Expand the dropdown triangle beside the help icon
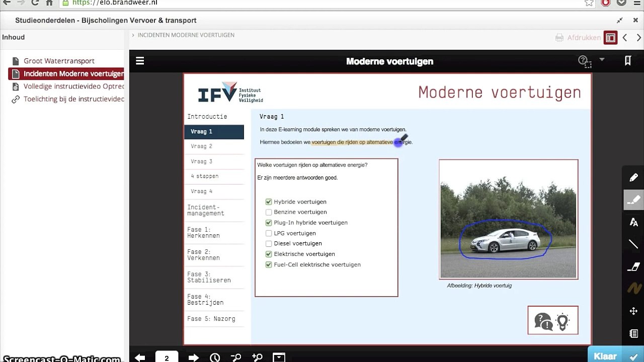Screen dimensions: 644x362 [602, 60]
